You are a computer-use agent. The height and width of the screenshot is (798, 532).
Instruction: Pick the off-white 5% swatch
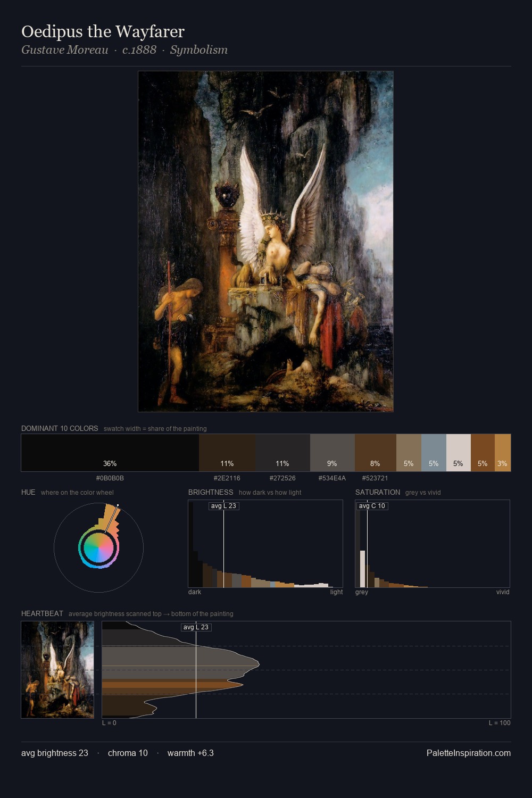point(459,453)
